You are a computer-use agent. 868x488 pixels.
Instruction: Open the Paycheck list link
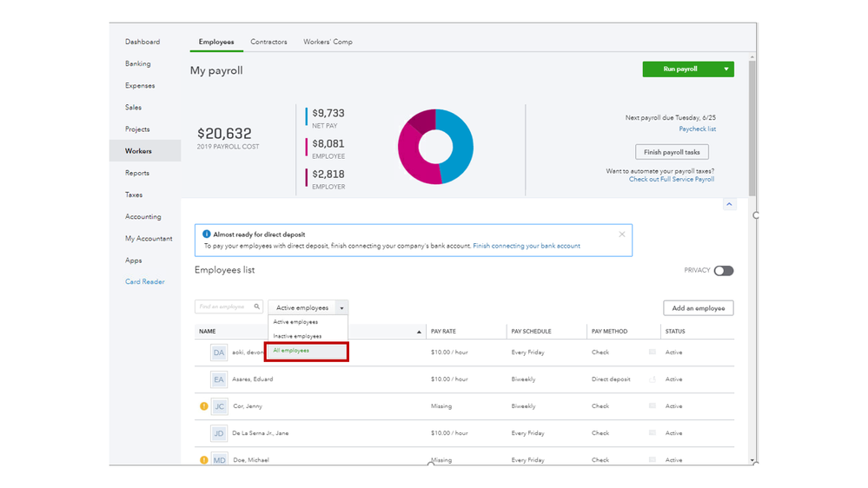pyautogui.click(x=697, y=129)
